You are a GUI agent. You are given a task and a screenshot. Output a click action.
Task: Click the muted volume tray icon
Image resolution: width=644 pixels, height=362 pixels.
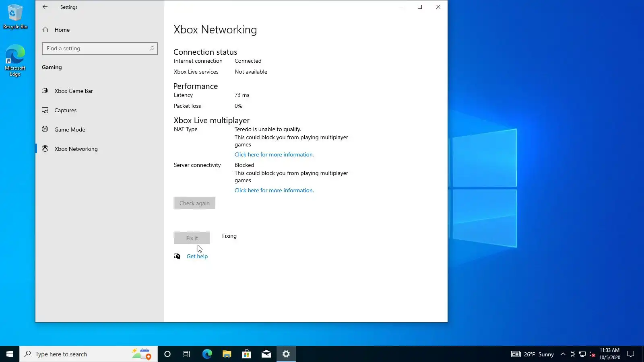[592, 354]
